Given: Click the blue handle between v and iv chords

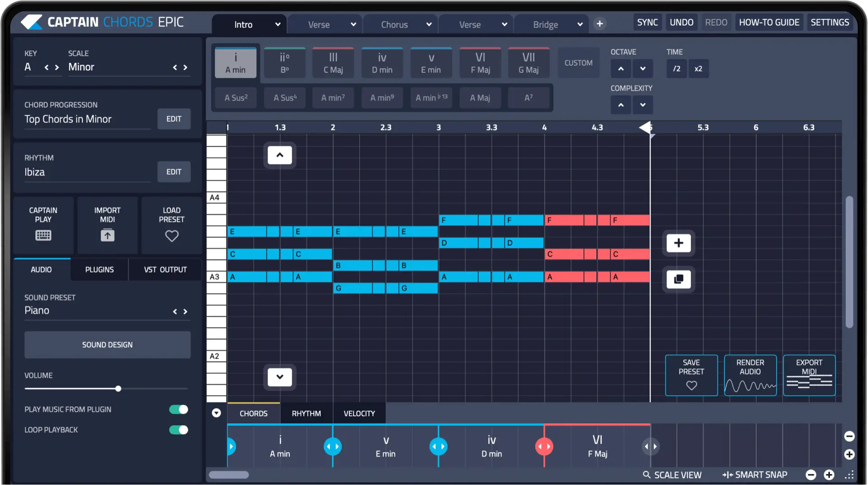Looking at the screenshot, I should 439,447.
